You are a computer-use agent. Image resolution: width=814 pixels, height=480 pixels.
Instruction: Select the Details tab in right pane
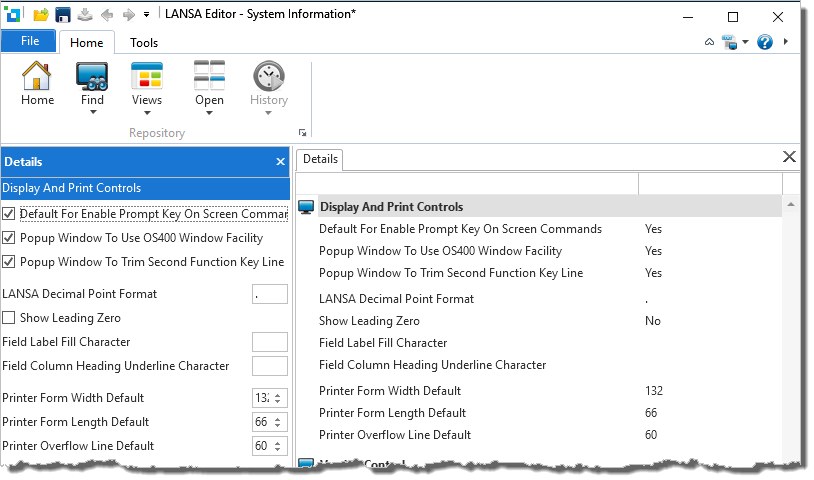(321, 159)
